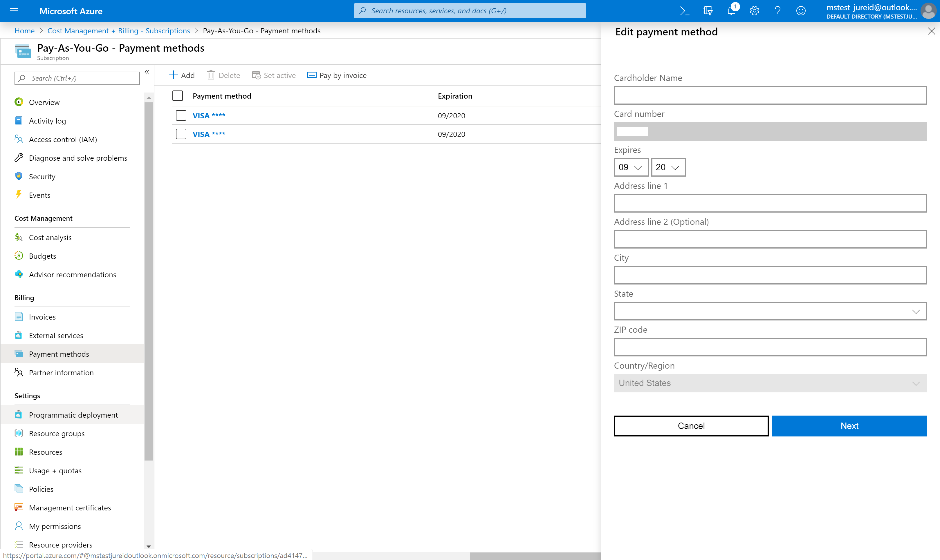Expand the State dropdown
This screenshot has height=560, width=940.
tap(770, 311)
